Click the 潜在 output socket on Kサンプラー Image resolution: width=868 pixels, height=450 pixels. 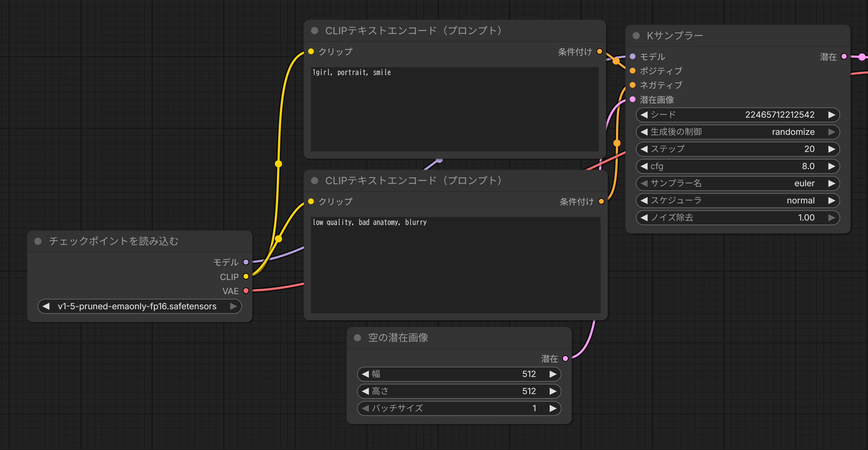[x=844, y=56]
